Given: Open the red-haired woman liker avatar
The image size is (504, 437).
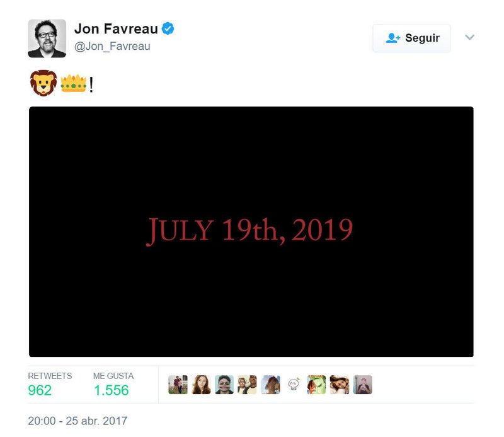Looking at the screenshot, I should tap(201, 385).
